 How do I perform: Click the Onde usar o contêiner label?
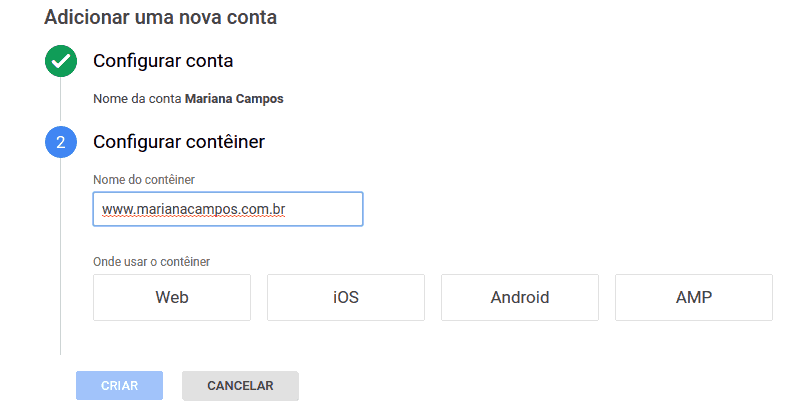pyautogui.click(x=157, y=262)
